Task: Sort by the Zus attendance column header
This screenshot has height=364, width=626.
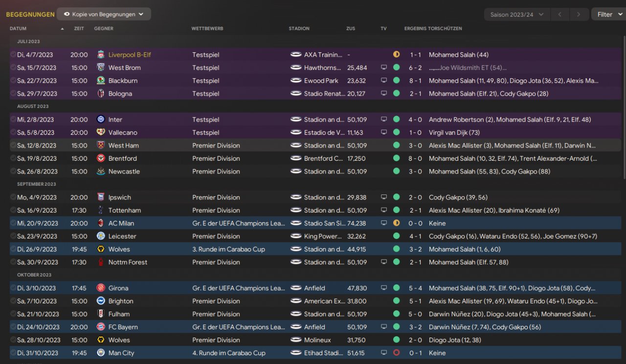Action: click(x=351, y=28)
